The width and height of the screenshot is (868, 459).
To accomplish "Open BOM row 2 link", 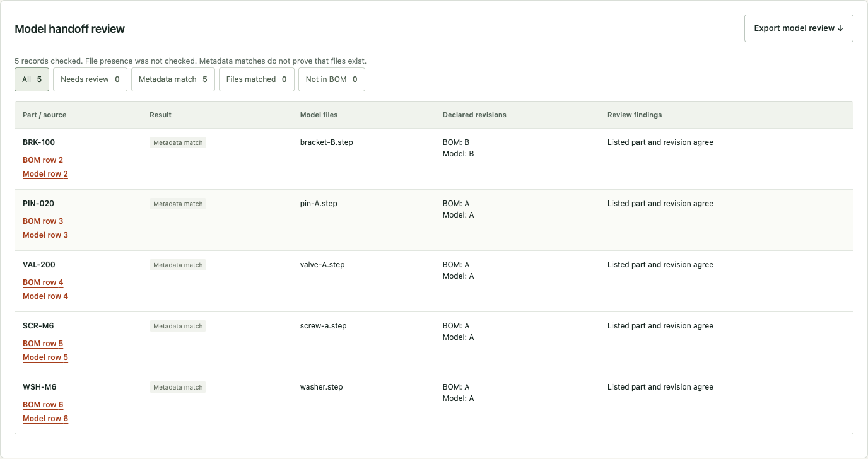I will 43,160.
